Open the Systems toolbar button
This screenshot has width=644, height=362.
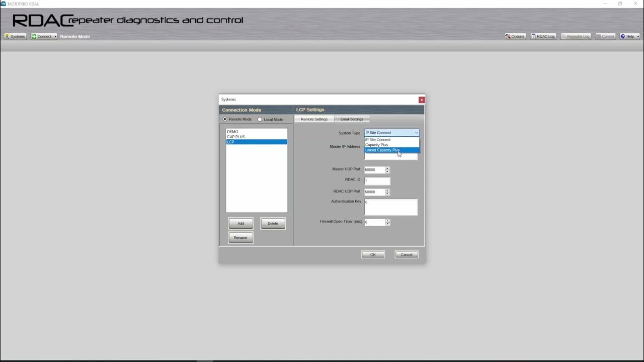(15, 36)
